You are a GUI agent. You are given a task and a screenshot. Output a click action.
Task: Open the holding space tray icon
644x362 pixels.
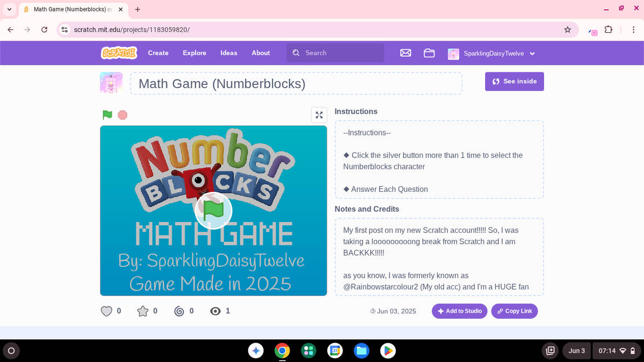point(551,351)
